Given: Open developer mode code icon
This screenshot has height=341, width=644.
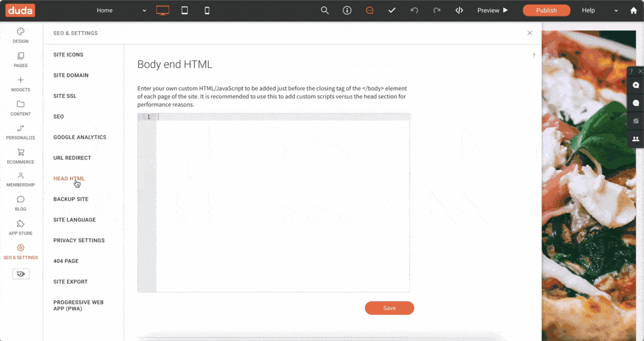Looking at the screenshot, I should click(x=459, y=10).
